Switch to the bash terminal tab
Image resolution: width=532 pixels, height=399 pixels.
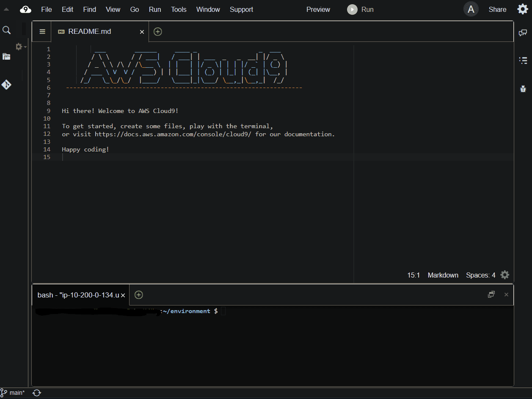[78, 295]
